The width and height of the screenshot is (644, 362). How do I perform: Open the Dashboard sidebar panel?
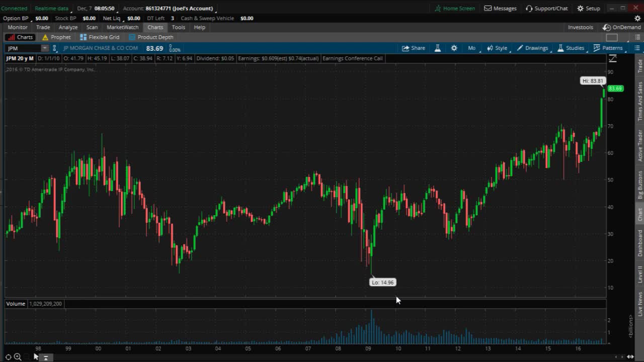(640, 243)
